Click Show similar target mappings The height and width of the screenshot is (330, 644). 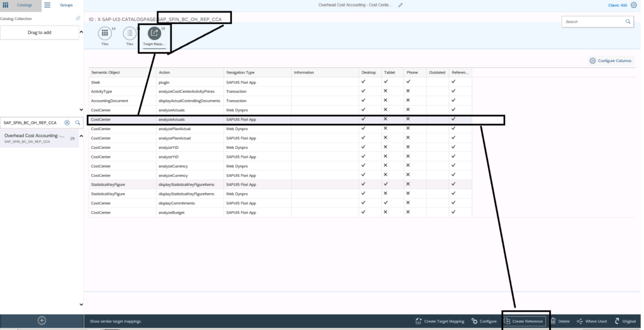116,321
